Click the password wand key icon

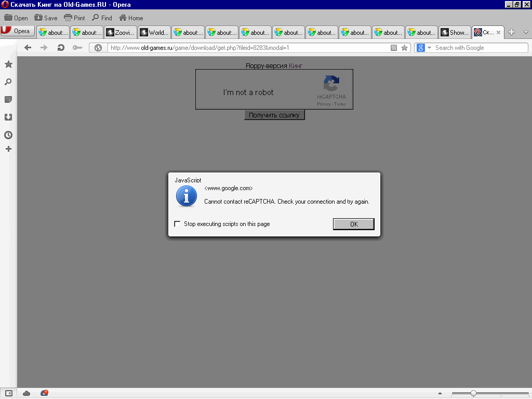(x=78, y=47)
